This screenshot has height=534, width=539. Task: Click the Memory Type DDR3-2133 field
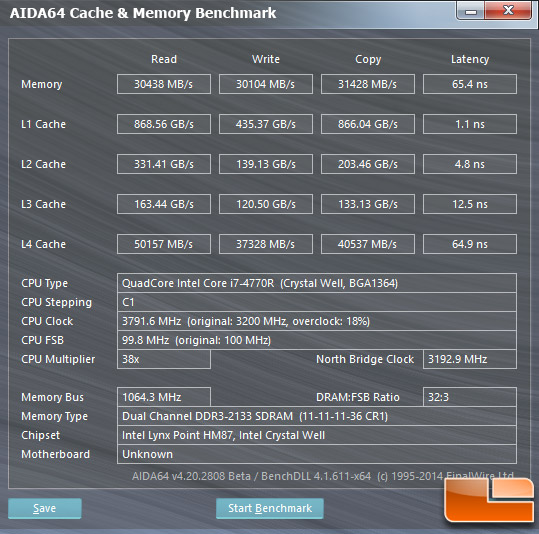(317, 416)
